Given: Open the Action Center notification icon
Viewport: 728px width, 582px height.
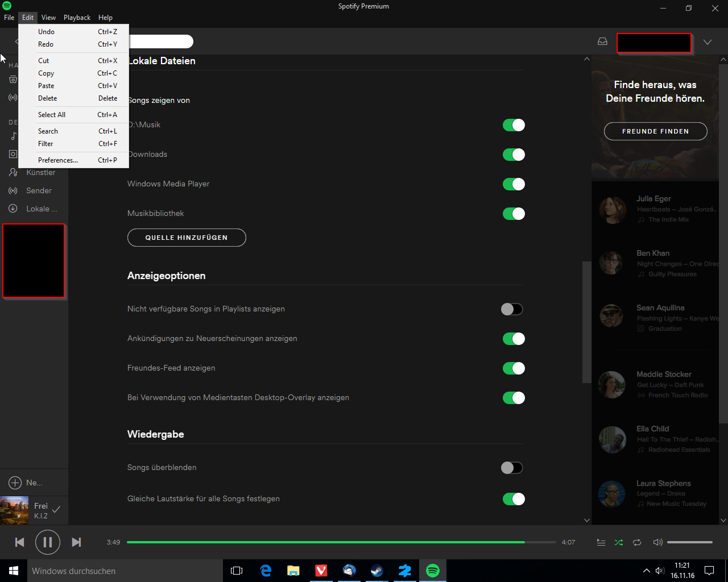Looking at the screenshot, I should point(709,571).
